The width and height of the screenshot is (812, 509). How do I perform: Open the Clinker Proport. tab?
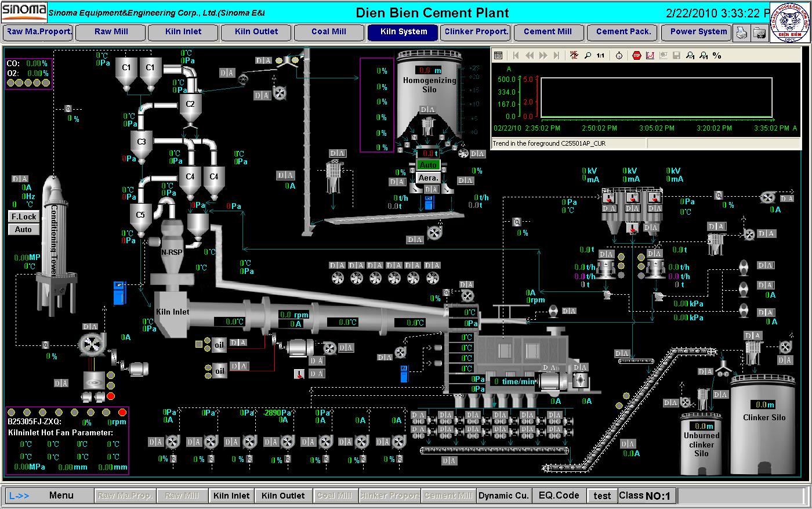click(476, 33)
